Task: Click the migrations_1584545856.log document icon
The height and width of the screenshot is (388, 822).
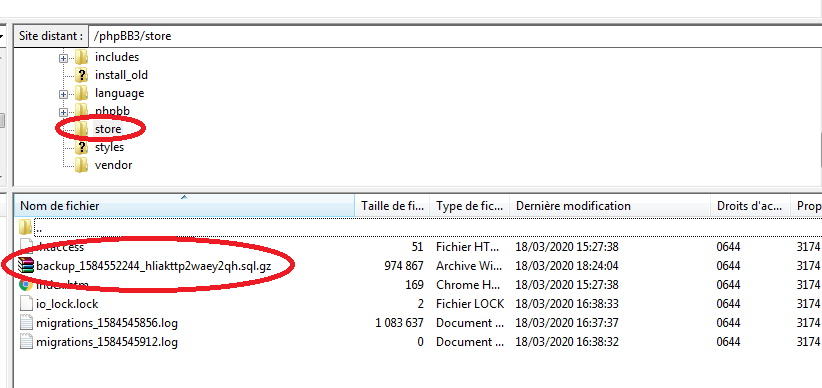Action: (26, 322)
